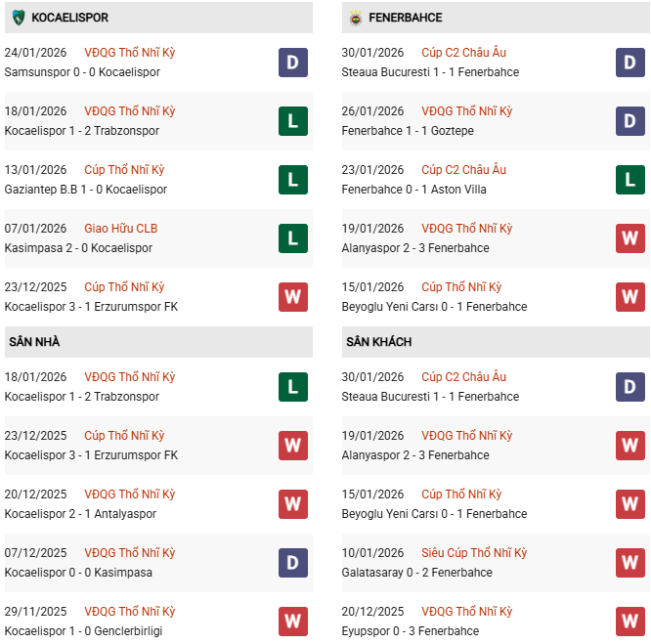This screenshot has height=644, width=651.
Task: Click the D badge for Samsunspor match
Action: 292,63
